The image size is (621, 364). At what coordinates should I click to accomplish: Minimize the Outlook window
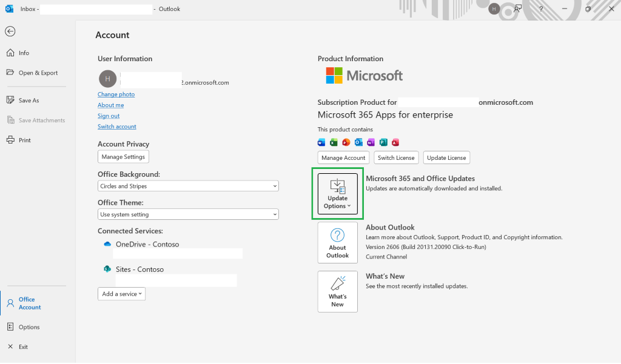pyautogui.click(x=565, y=8)
